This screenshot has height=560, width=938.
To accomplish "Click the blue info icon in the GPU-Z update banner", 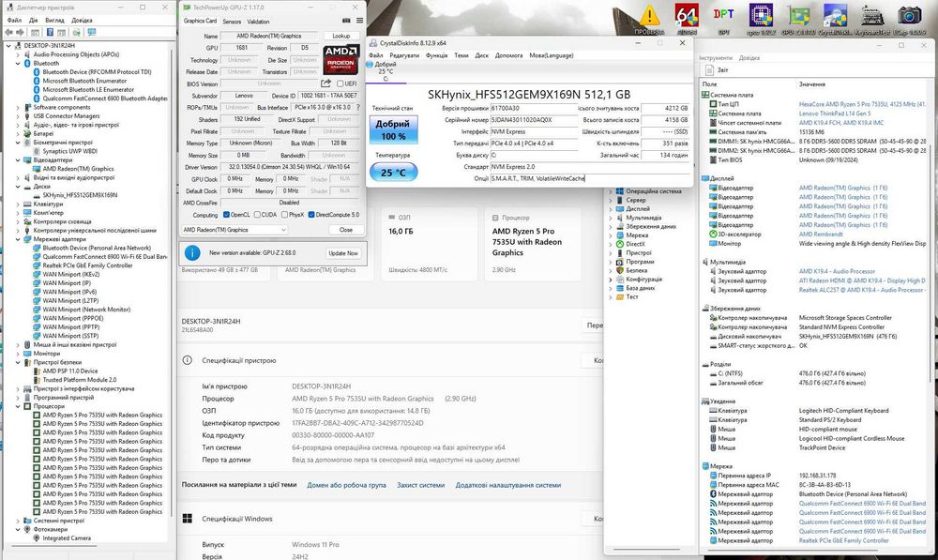I will tap(192, 253).
